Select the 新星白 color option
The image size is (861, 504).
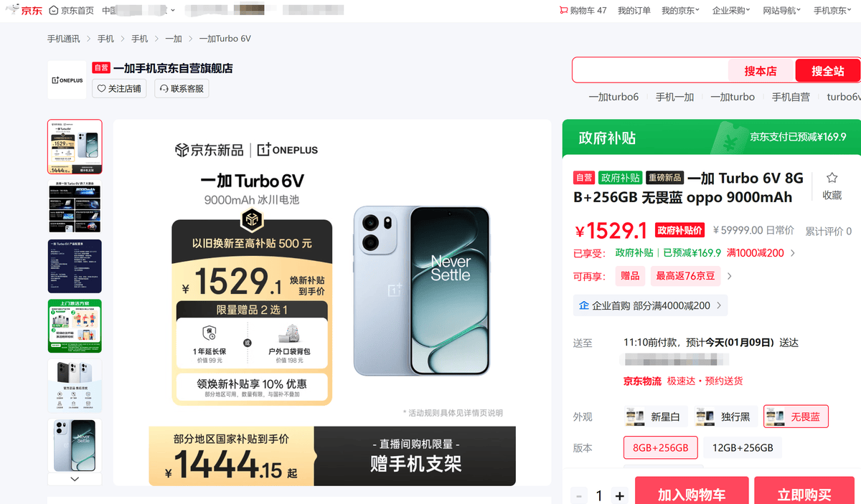(656, 417)
